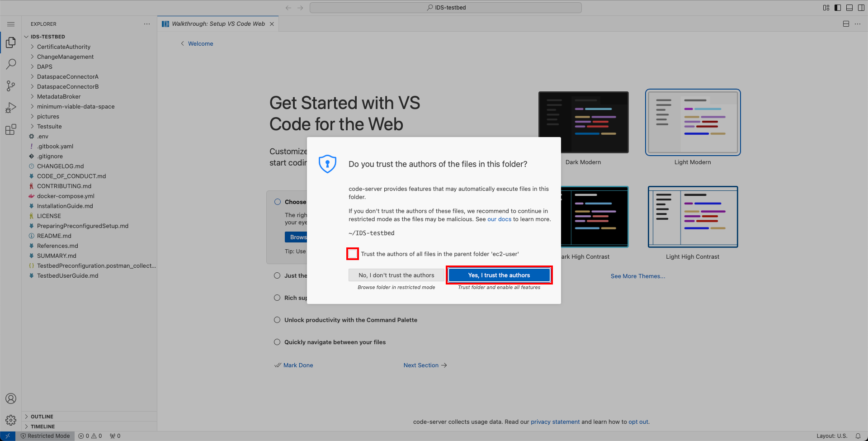
Task: Open Explorer views and more actions
Action: point(147,24)
